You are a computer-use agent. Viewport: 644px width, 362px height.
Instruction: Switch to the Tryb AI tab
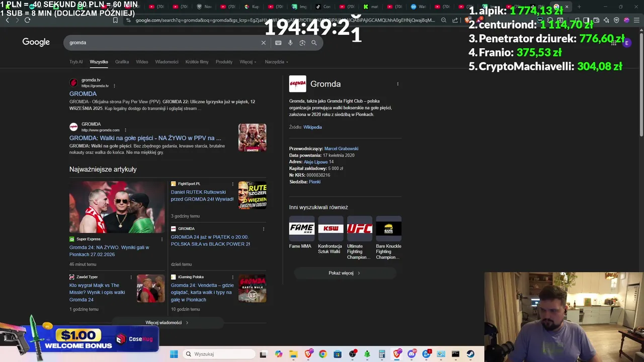pyautogui.click(x=76, y=62)
